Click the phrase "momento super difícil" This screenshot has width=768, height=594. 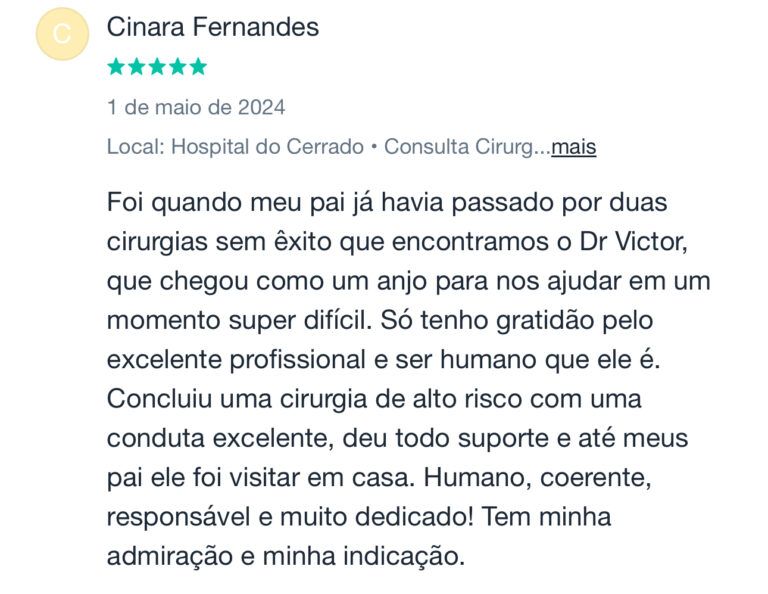pos(238,320)
